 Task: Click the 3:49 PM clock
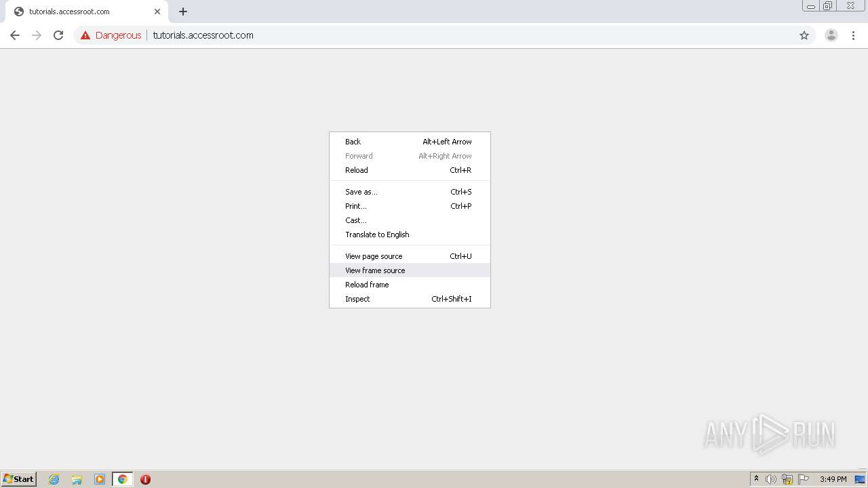tap(833, 479)
